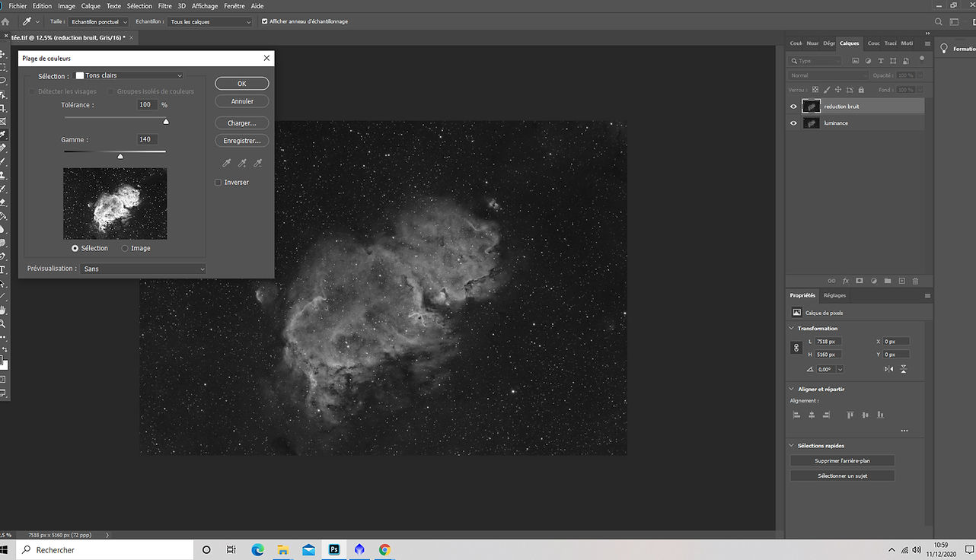Hide the reduction bruit layer
This screenshot has height=560, width=976.
793,107
